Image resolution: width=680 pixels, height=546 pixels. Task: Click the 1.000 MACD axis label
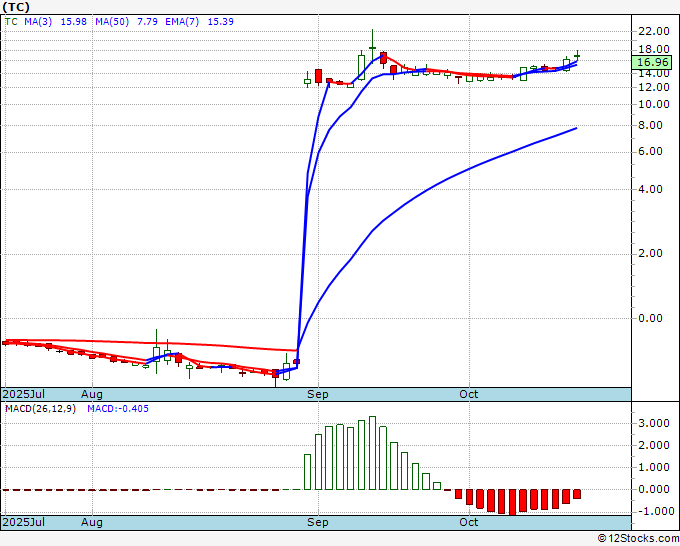[654, 467]
